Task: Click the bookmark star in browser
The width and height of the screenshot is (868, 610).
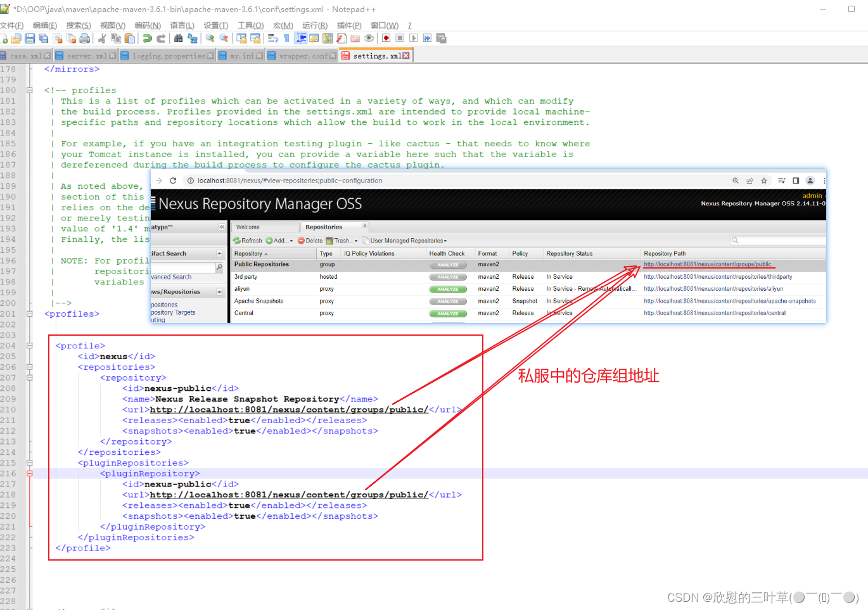Action: point(764,181)
